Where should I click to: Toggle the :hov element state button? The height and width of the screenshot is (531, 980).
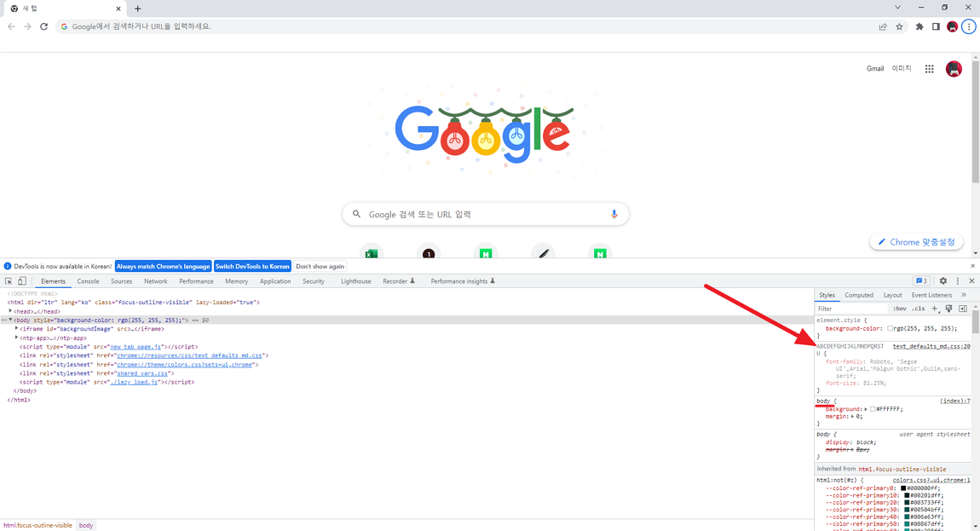899,309
